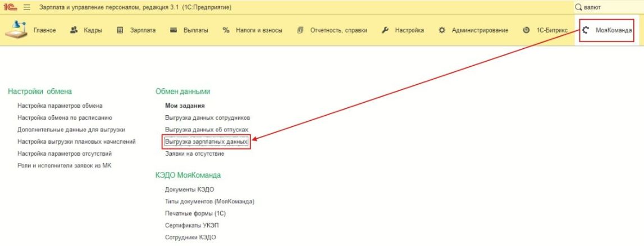Open Выгрузка зарплатных данных

coord(206,142)
